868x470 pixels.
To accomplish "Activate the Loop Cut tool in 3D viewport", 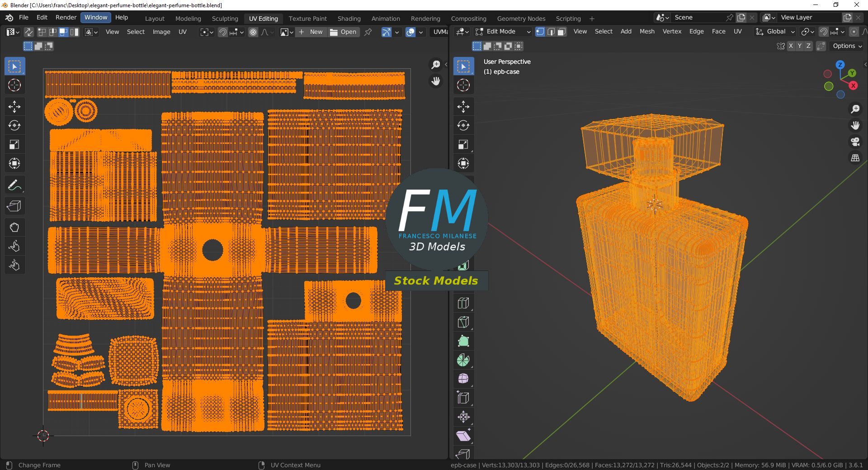I will click(x=463, y=303).
